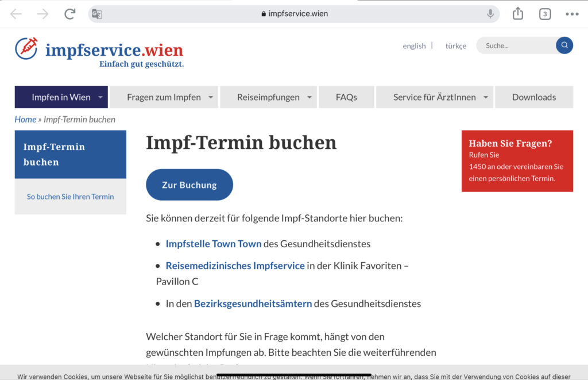The image size is (588, 380).
Task: Open the FAQs menu item
Action: tap(346, 97)
